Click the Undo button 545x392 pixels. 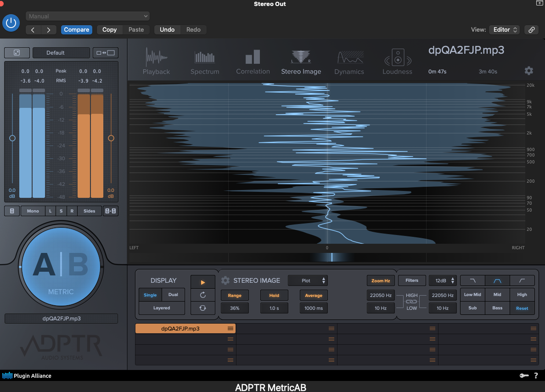[x=167, y=30]
